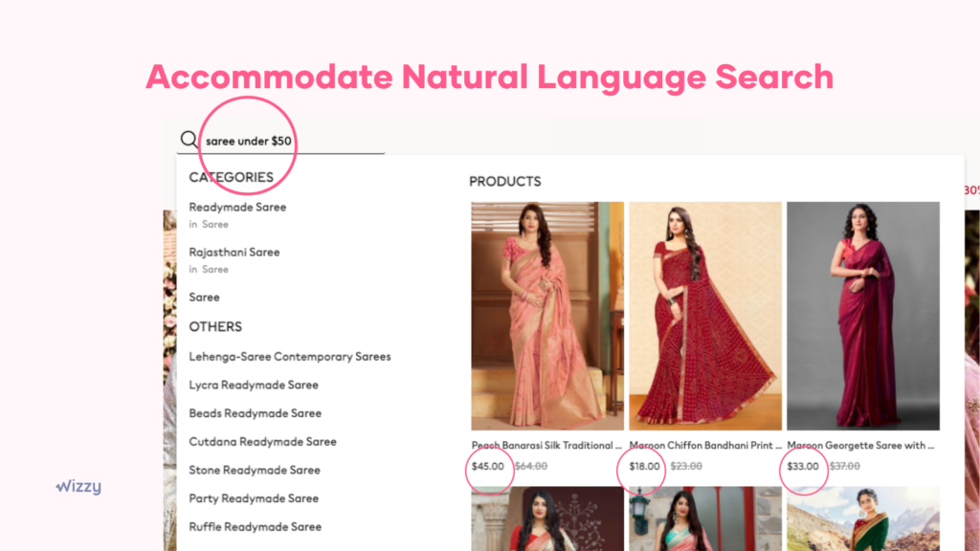Choose the plain Saree category suggestion

[205, 298]
